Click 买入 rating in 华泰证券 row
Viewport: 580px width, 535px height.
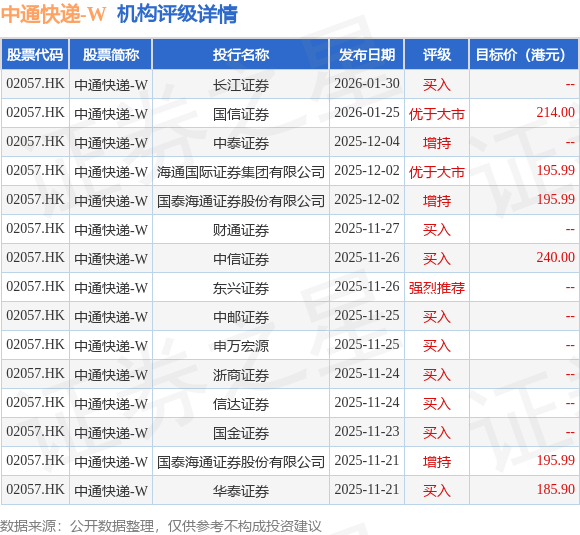[x=437, y=491]
